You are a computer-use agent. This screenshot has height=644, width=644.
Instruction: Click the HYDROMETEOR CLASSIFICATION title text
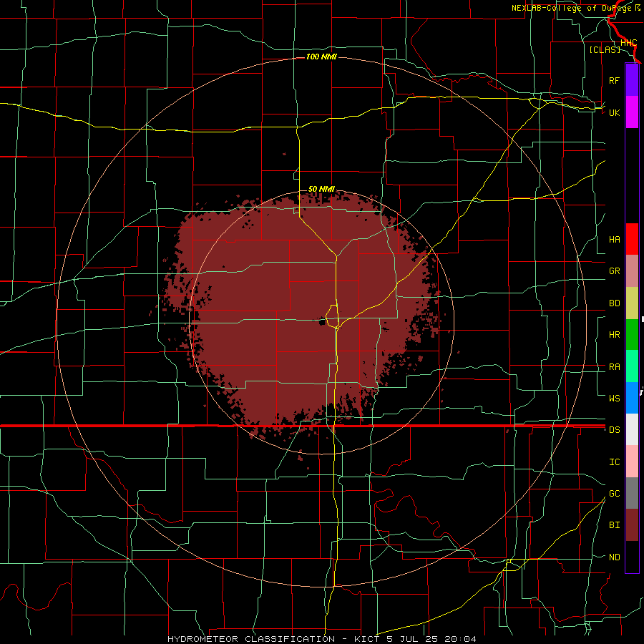pyautogui.click(x=251, y=639)
